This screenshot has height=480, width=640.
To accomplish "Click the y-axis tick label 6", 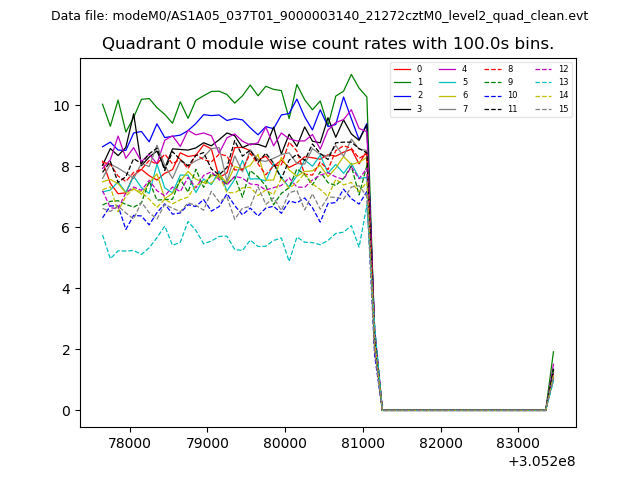I will 65,228.
